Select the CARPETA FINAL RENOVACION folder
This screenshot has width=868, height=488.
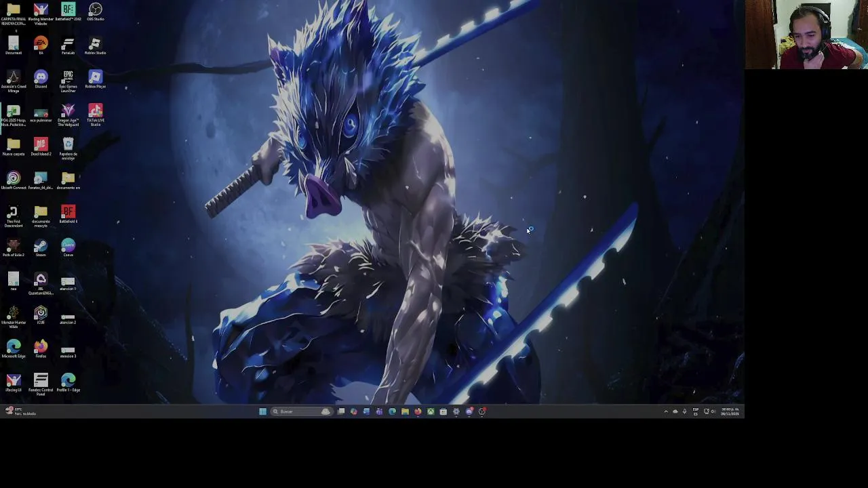(14, 14)
